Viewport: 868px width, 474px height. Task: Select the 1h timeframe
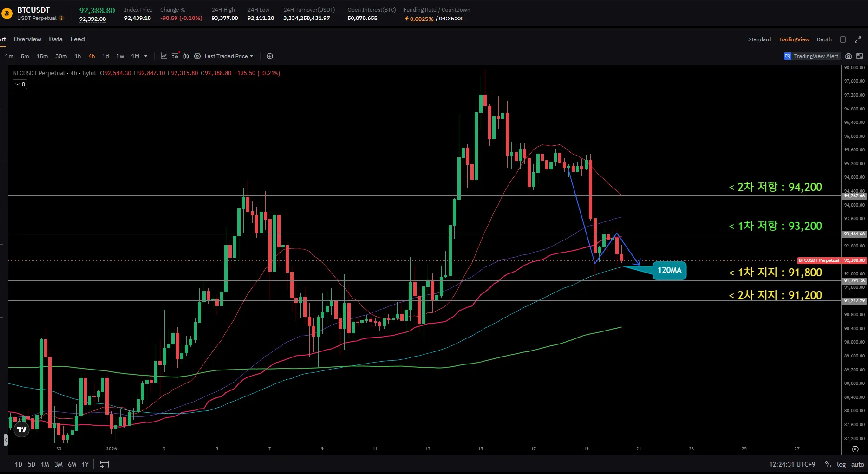coord(78,56)
